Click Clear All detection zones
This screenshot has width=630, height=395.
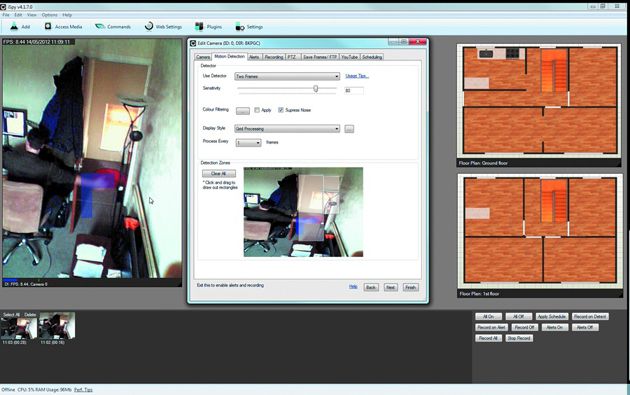(x=219, y=174)
